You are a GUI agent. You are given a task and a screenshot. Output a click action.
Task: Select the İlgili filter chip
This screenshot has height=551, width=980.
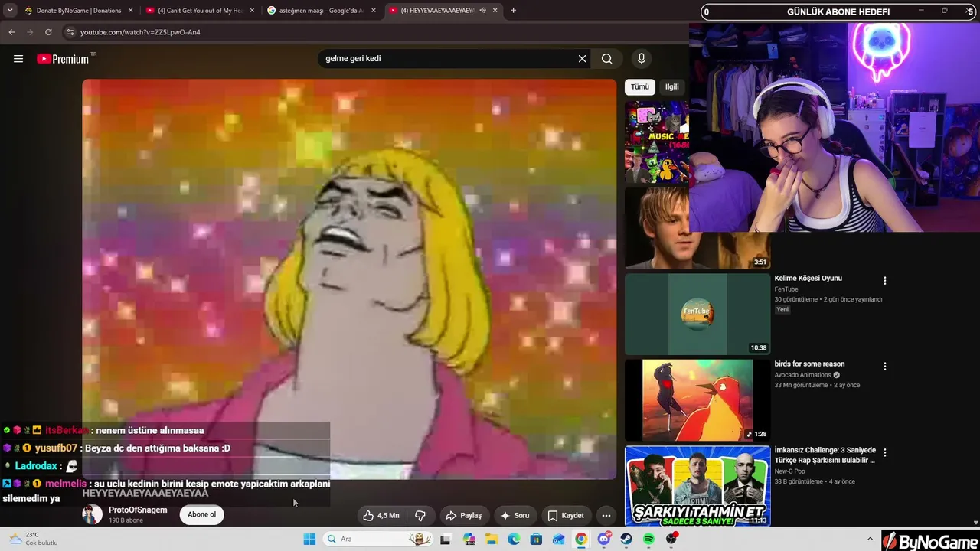point(671,87)
